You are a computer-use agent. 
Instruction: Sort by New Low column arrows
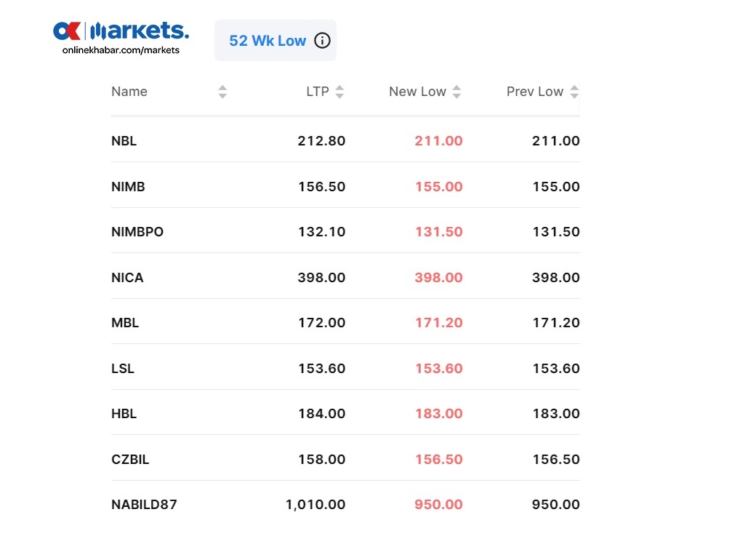(x=457, y=92)
